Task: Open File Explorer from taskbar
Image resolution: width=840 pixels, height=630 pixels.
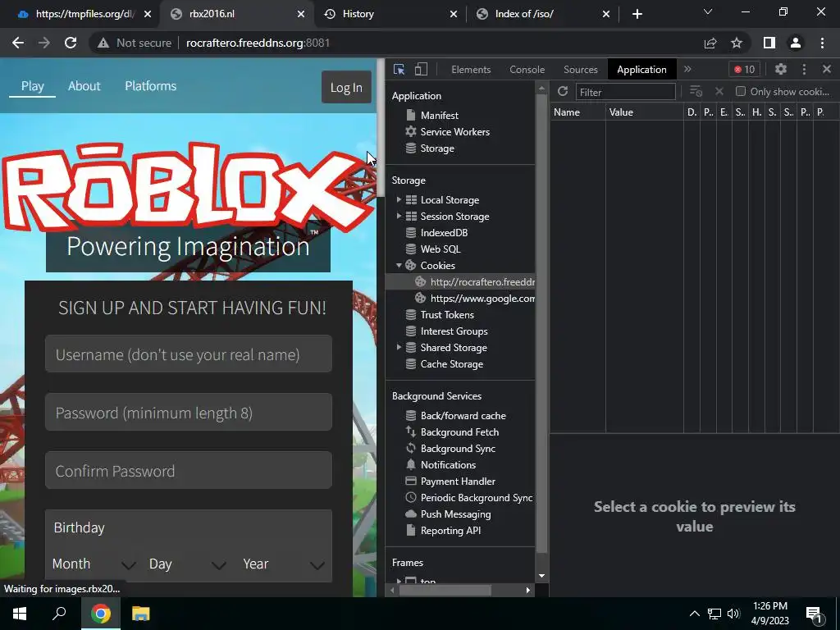Action: click(140, 614)
